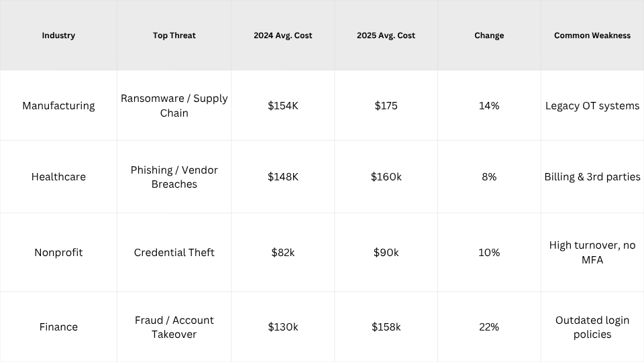Click the $160k cost value
The image size is (644, 362).
[x=386, y=177]
